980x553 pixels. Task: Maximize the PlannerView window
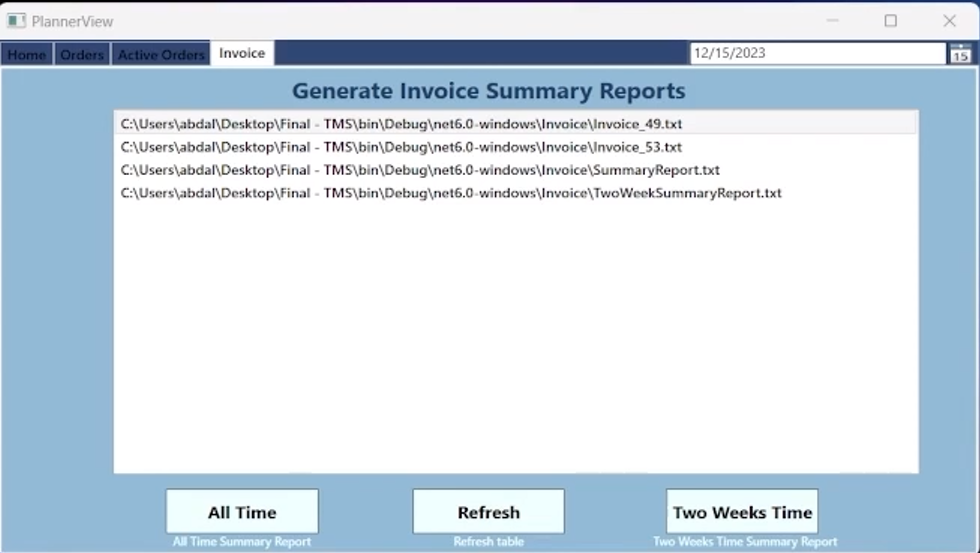click(890, 20)
